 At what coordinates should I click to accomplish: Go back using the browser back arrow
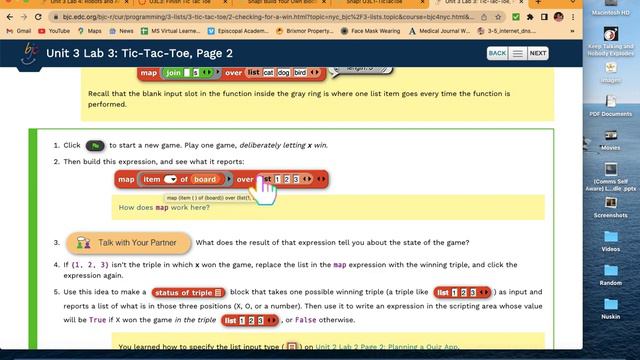[x=10, y=17]
